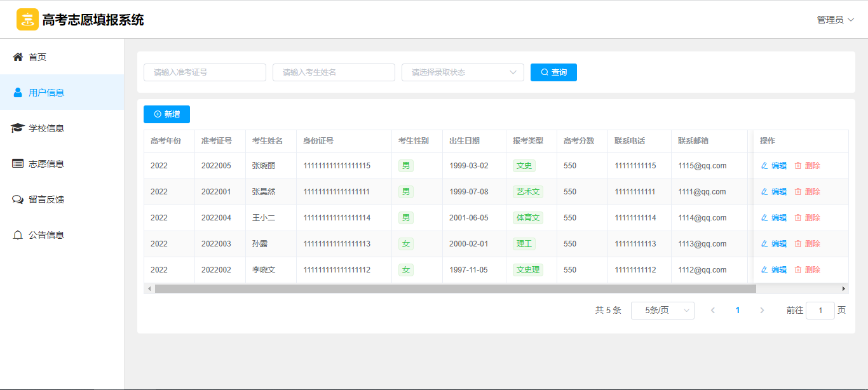Click the home icon beside 首页

click(x=18, y=57)
